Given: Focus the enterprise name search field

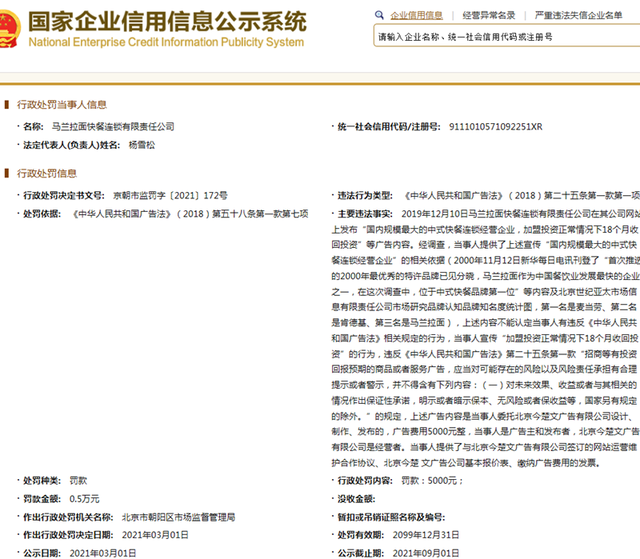Looking at the screenshot, I should tap(507, 37).
